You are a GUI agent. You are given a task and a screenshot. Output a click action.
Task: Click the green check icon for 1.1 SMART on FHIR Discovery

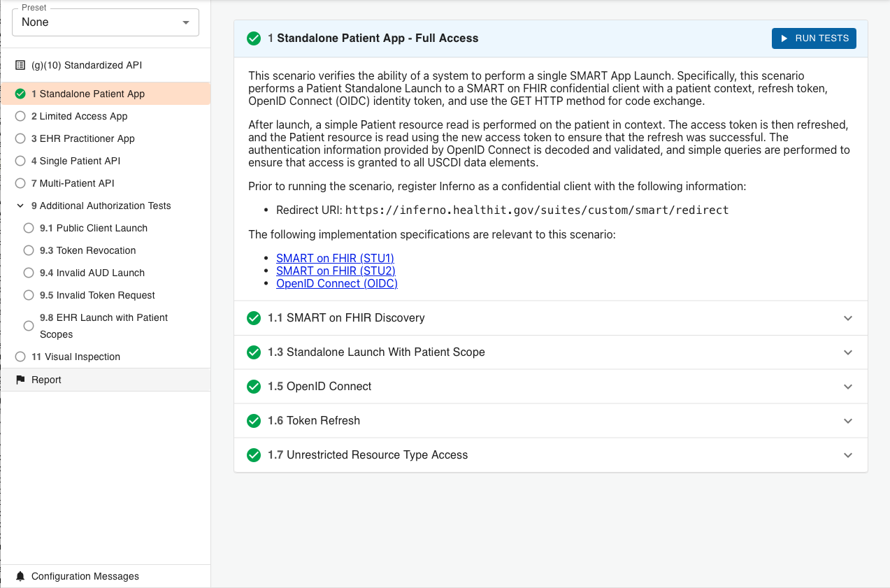254,318
